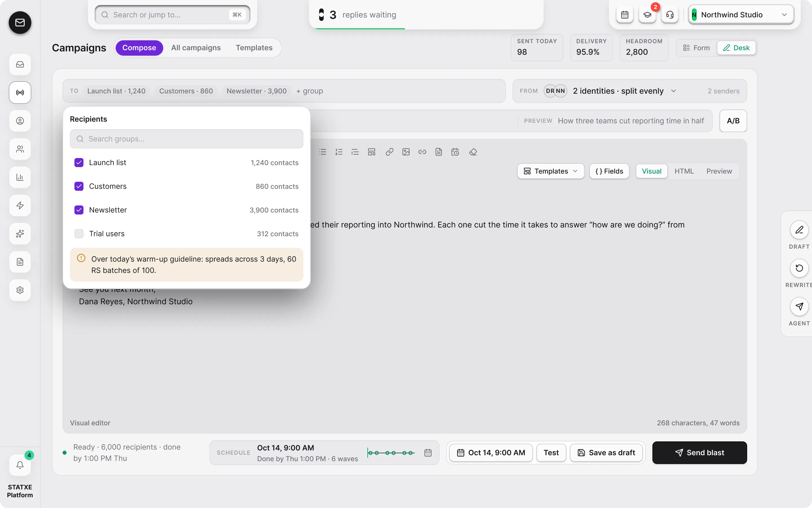Uncheck the Launch list checkbox
The height and width of the screenshot is (508, 812).
(x=79, y=163)
